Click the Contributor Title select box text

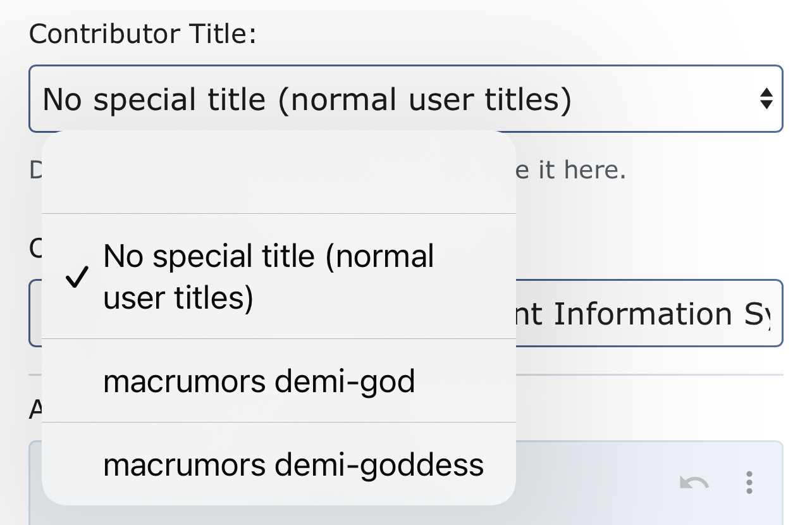tap(307, 100)
